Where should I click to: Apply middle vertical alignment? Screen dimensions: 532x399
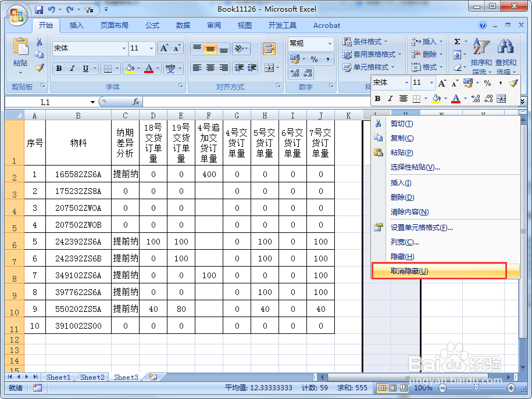[210, 49]
